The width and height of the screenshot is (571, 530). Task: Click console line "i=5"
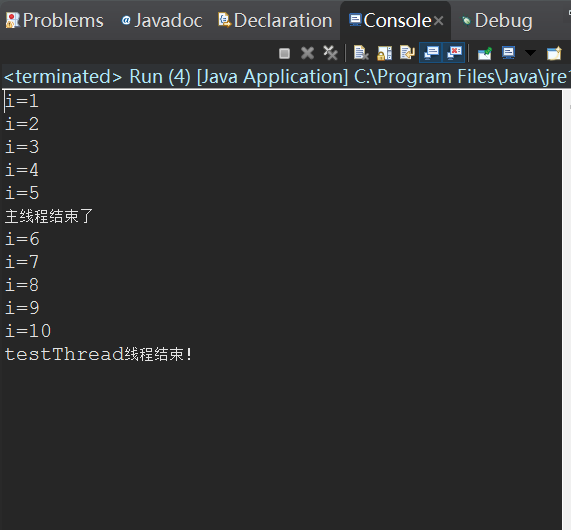(22, 193)
